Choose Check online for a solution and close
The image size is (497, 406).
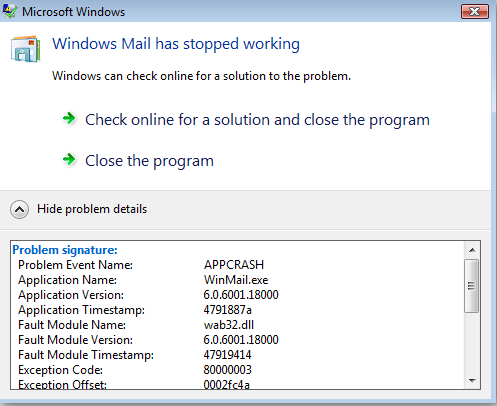click(257, 120)
